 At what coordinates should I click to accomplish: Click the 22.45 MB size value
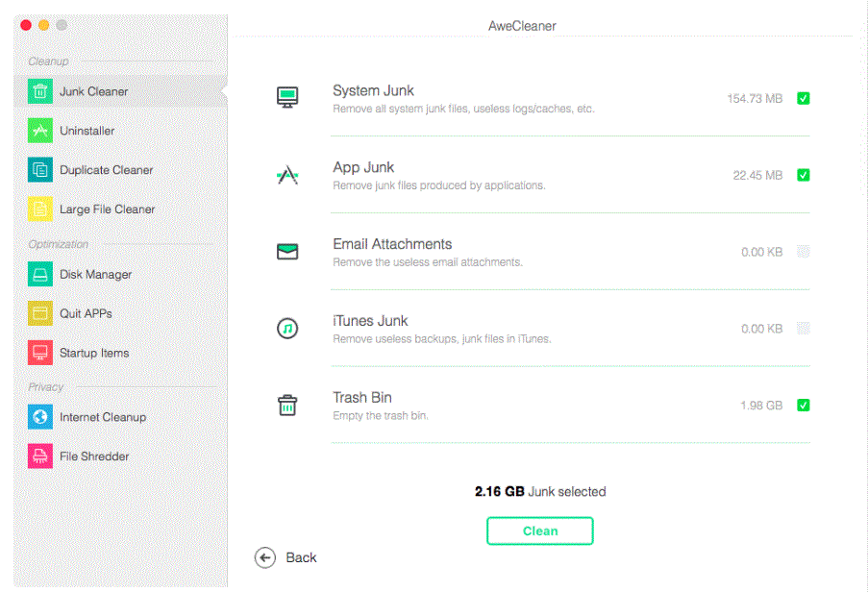point(757,176)
